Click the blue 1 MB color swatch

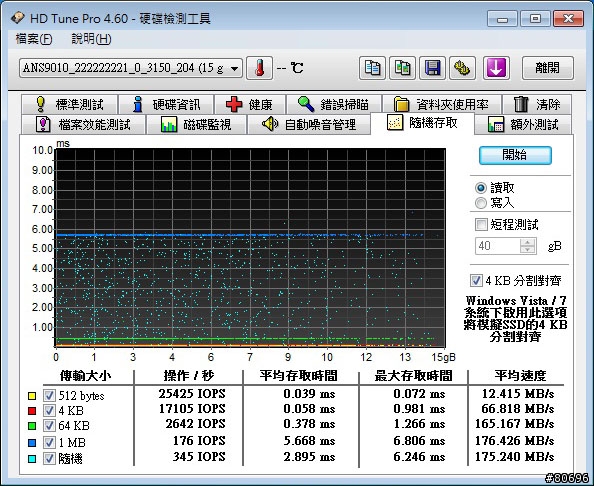32,442
